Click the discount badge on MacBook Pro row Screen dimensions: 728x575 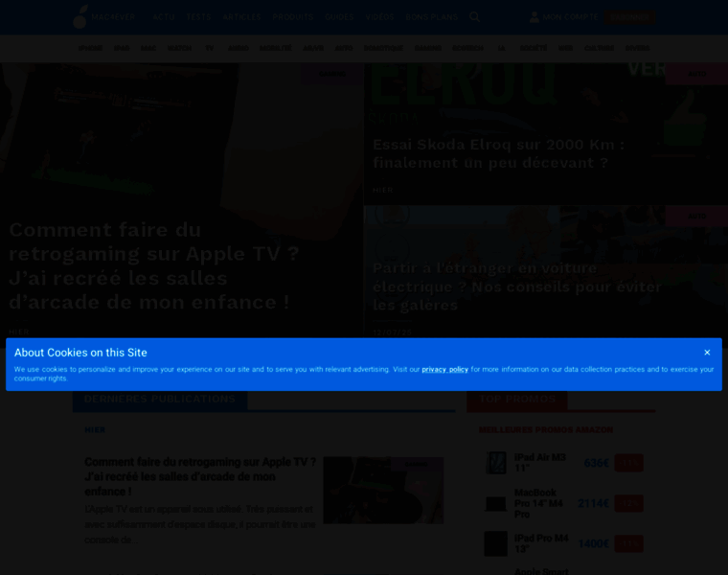point(628,503)
